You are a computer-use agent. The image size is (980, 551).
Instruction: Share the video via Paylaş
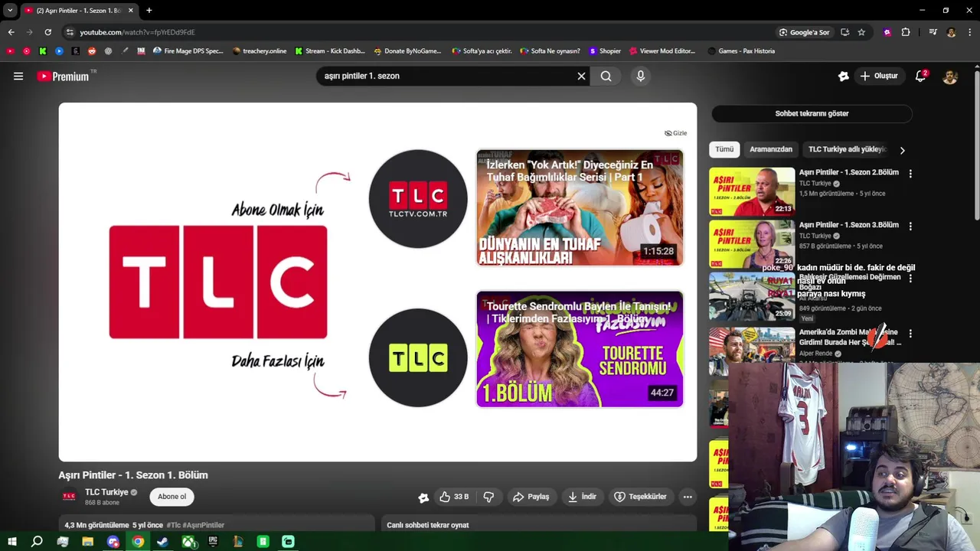[531, 497]
